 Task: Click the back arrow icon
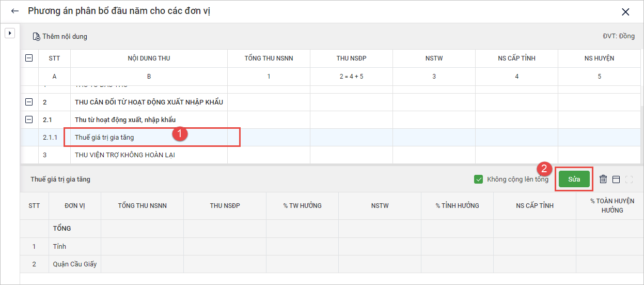pos(14,11)
